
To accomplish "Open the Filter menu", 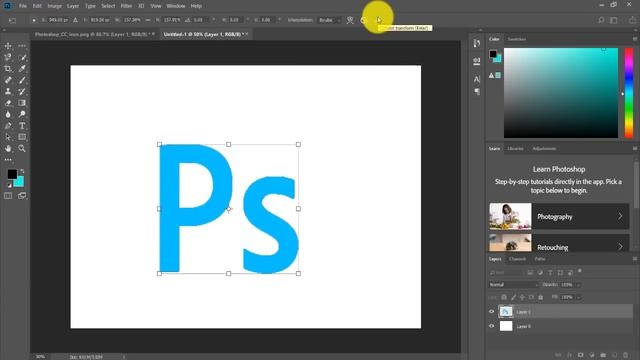I will (x=126, y=6).
